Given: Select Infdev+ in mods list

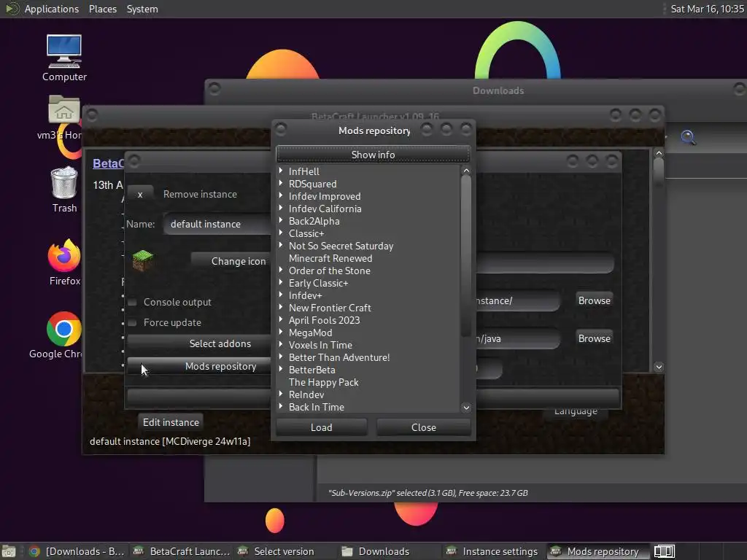Looking at the screenshot, I should (x=305, y=295).
